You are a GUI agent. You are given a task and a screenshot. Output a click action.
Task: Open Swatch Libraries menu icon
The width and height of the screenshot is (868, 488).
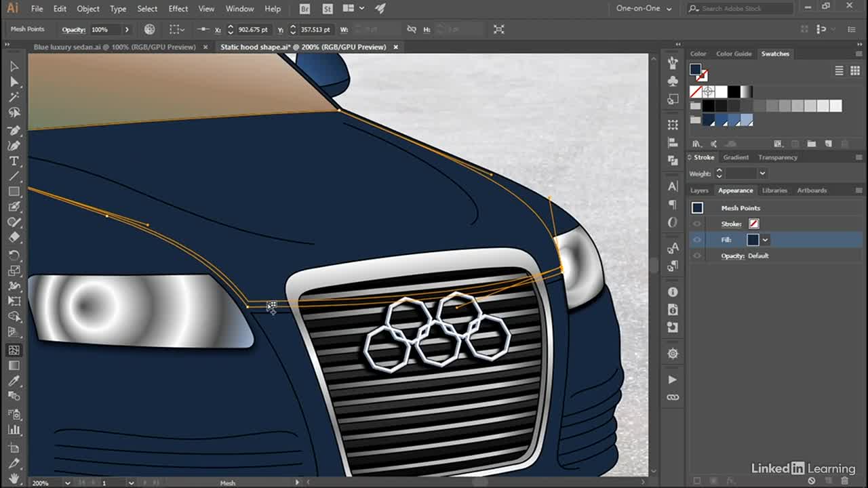click(x=696, y=144)
